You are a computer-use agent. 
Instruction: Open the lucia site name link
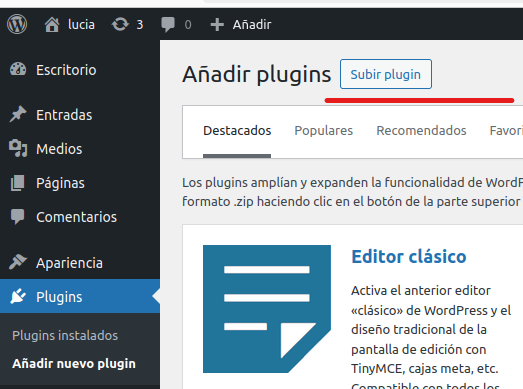pos(81,25)
